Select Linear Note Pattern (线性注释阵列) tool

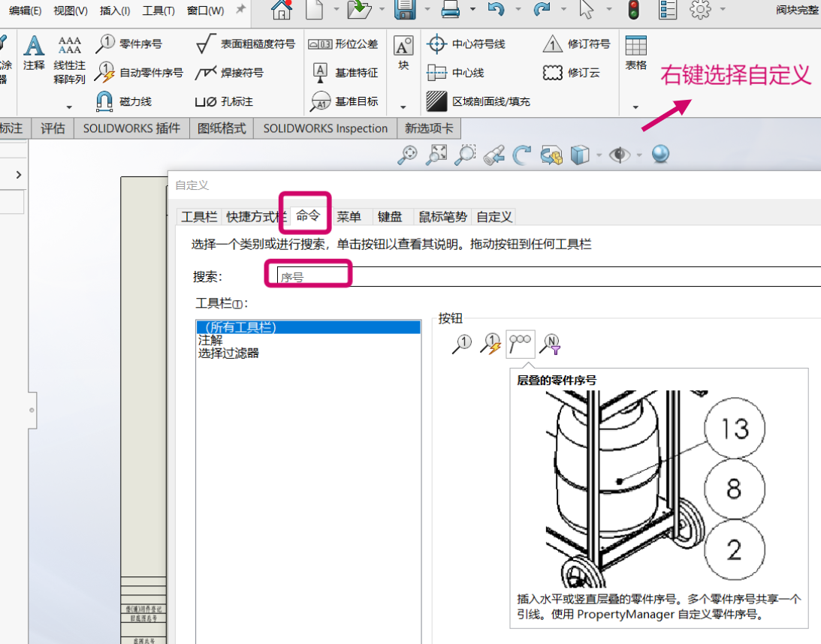[x=69, y=59]
